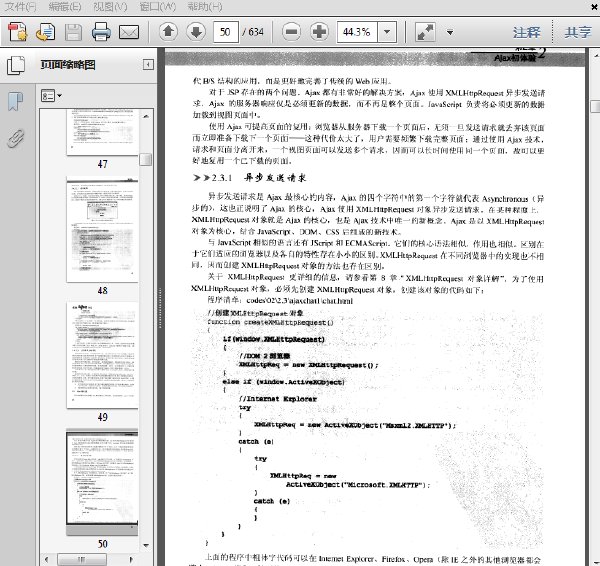Viewport: 600px width, 566px height.
Task: Open the toolbar options dropdown beside fit-page
Action: pos(450,33)
